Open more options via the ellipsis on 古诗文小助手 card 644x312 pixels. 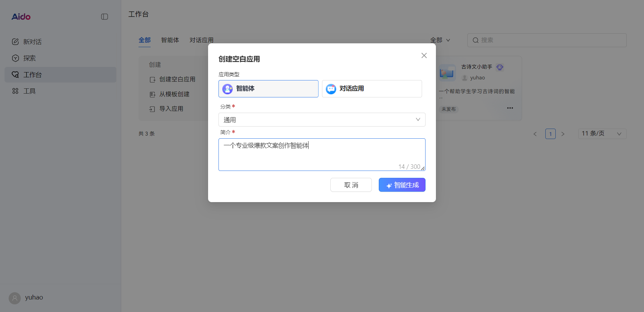point(510,108)
